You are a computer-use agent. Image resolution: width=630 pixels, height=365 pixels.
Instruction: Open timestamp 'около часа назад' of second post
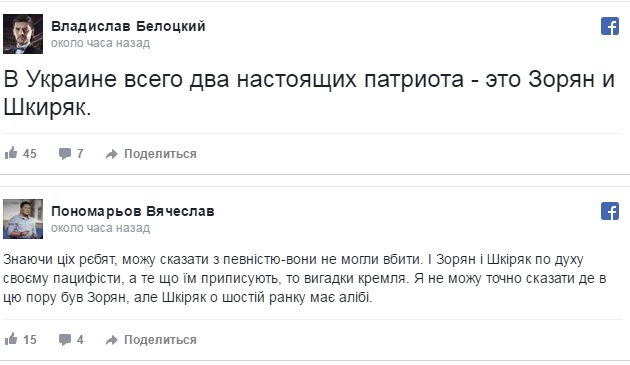point(100,228)
